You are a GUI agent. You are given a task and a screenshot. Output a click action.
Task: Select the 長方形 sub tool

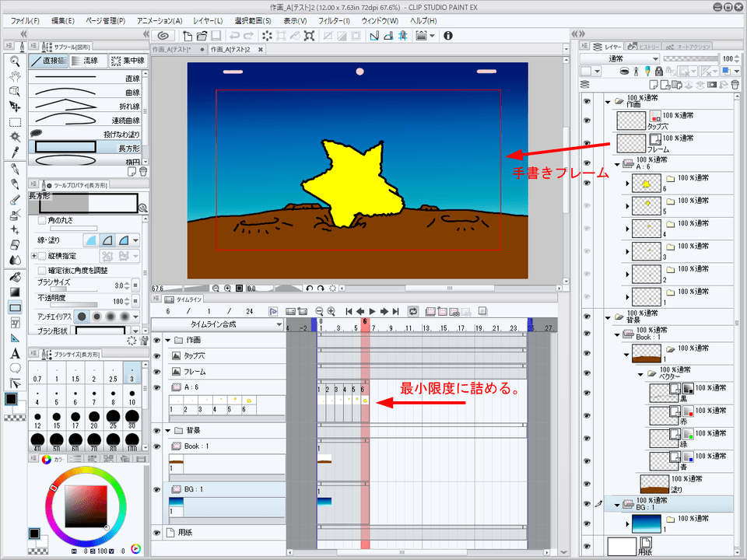pos(86,145)
